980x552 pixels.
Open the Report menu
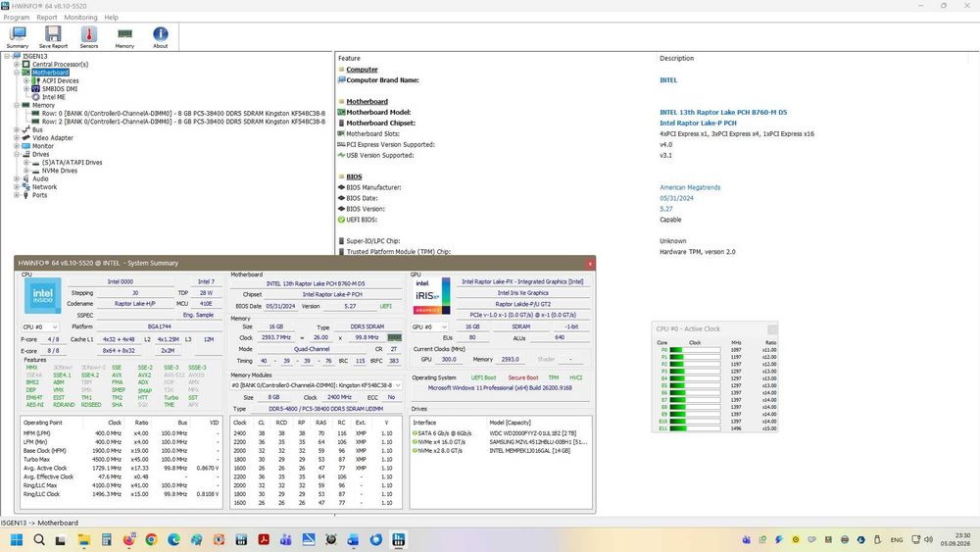point(47,18)
